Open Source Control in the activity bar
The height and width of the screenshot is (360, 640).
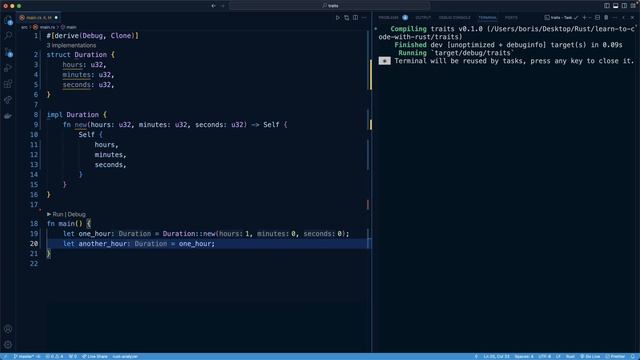(x=8, y=52)
